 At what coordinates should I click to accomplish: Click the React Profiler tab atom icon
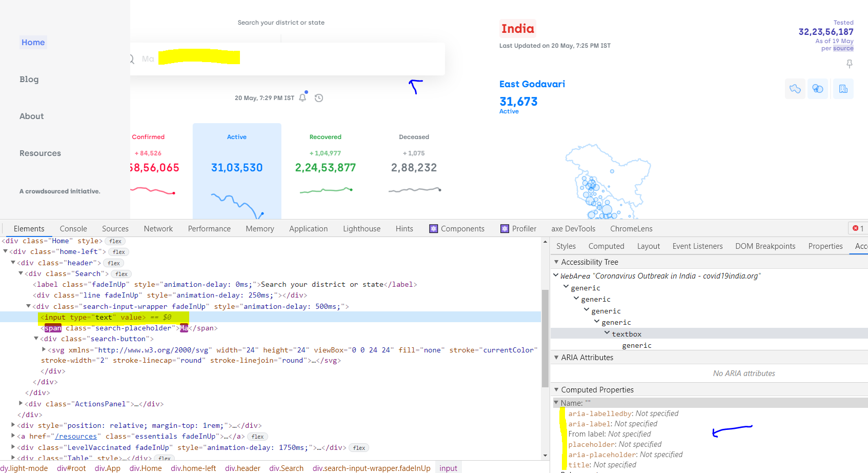(x=505, y=229)
